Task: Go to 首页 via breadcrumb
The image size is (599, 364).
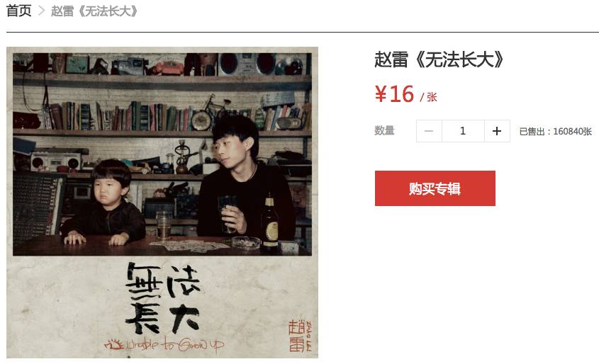Action: pyautogui.click(x=18, y=11)
